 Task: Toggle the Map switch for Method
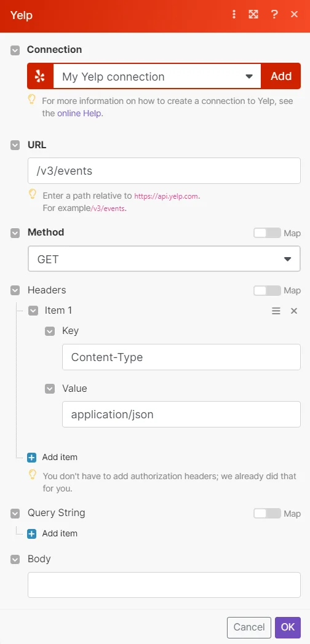click(x=267, y=233)
